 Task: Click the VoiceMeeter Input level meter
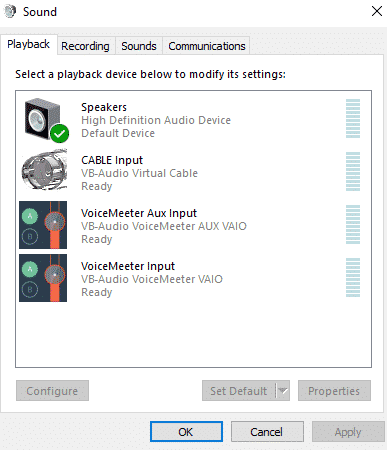click(x=353, y=277)
